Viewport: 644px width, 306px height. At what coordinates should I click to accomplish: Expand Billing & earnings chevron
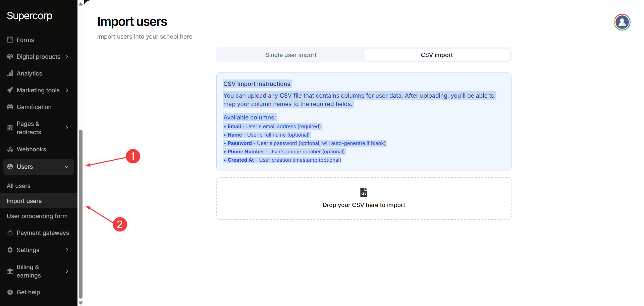click(67, 271)
